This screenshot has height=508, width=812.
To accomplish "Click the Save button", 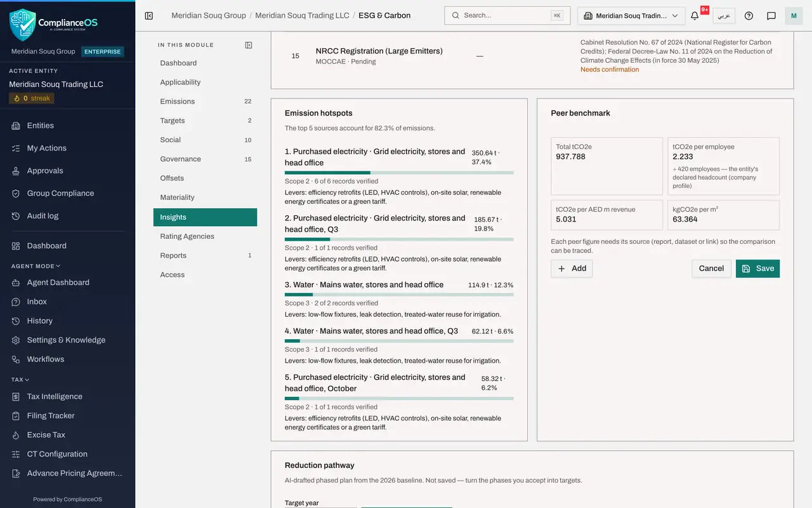I will coord(757,269).
